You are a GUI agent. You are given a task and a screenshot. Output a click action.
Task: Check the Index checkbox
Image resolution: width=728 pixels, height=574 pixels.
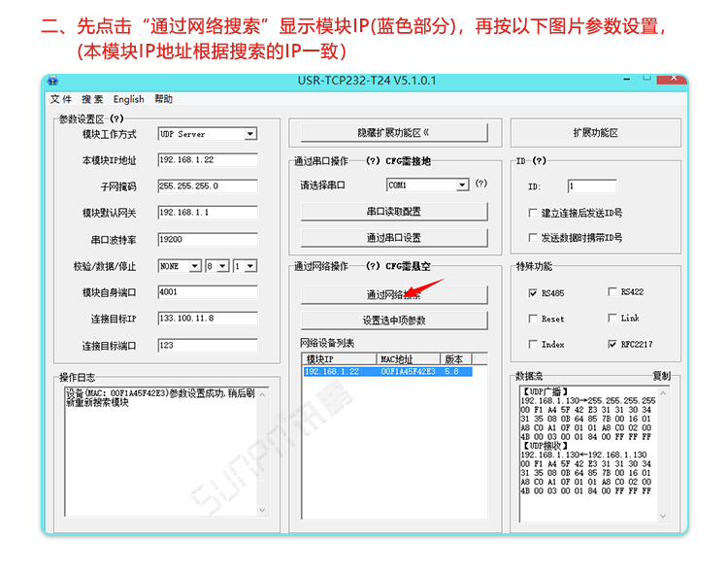533,344
